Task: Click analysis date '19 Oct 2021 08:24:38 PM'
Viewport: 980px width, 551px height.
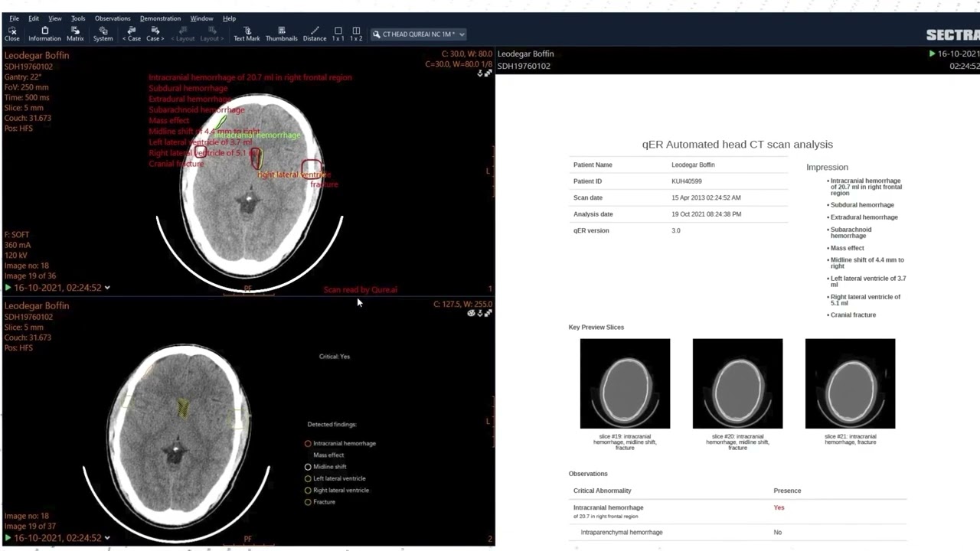Action: pyautogui.click(x=706, y=214)
